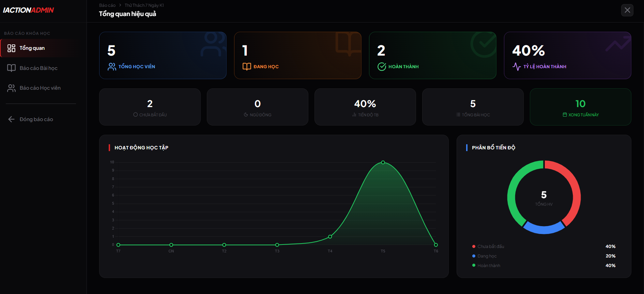Click the blue Đang học legend dot
The height and width of the screenshot is (294, 644).
click(x=474, y=256)
